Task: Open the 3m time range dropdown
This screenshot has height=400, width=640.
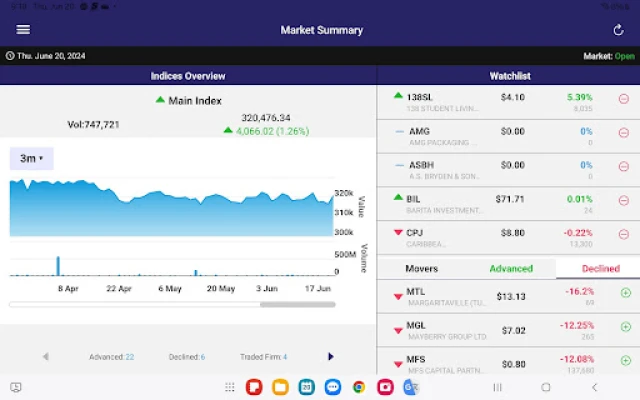Action: pyautogui.click(x=32, y=158)
